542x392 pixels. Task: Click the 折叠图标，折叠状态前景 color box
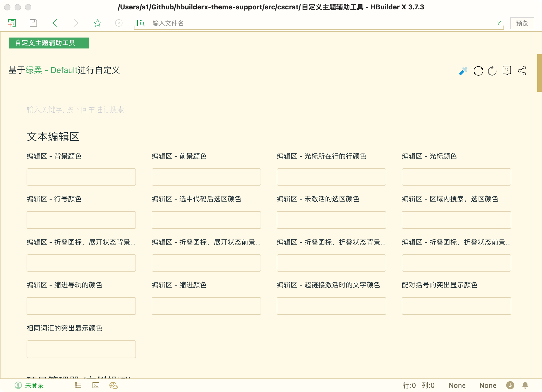click(x=457, y=263)
